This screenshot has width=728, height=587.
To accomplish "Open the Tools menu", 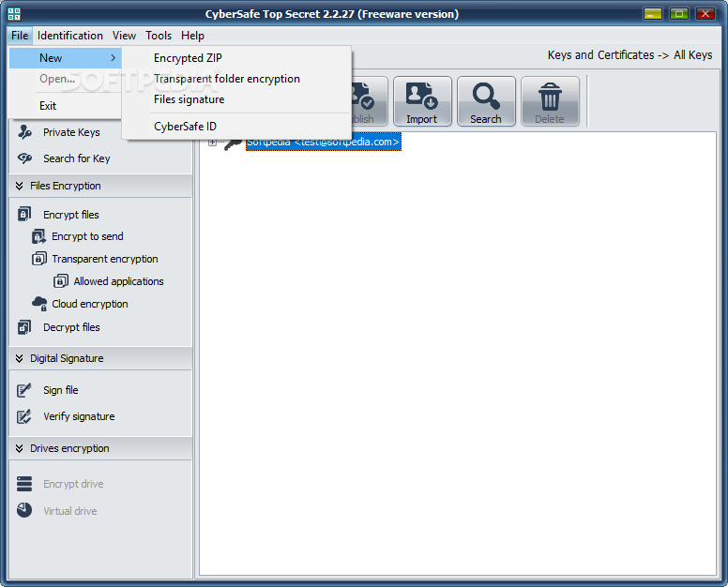I will [x=159, y=36].
